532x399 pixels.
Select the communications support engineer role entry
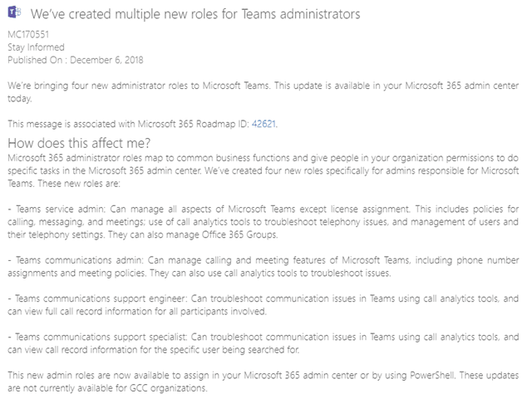(x=266, y=303)
